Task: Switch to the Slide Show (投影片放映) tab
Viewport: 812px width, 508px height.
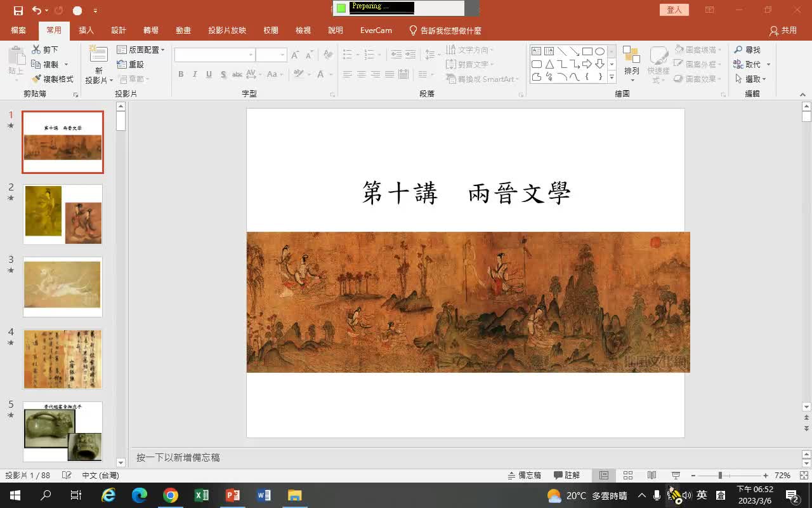Action: click(x=227, y=30)
